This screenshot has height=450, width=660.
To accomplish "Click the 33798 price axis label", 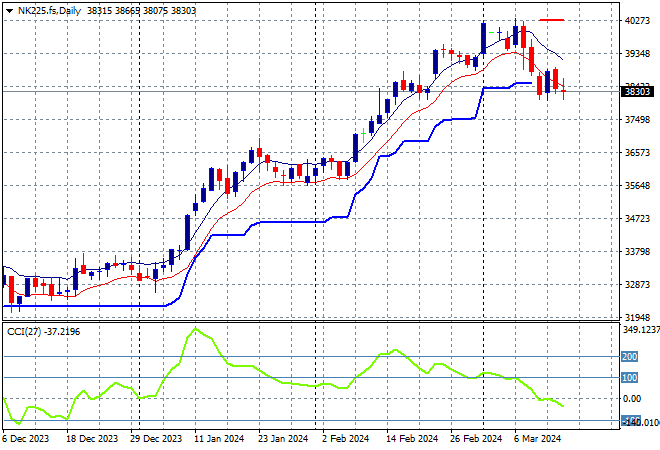I will tap(637, 252).
